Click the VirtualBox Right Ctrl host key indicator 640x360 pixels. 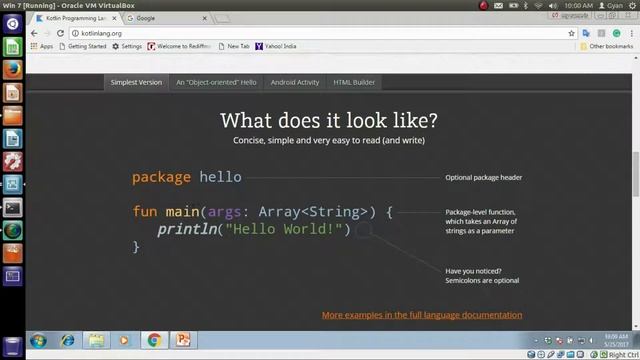623,355
